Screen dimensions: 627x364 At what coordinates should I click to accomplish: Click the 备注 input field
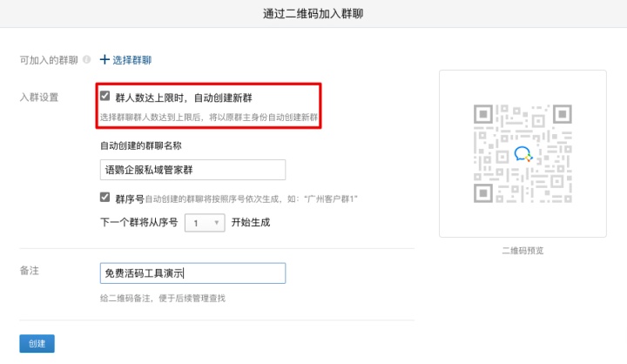pos(193,273)
